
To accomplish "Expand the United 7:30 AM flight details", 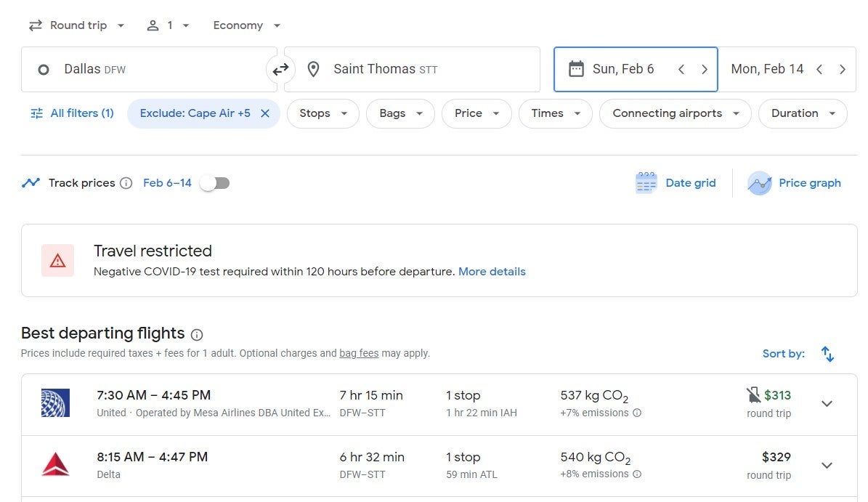I will point(827,404).
